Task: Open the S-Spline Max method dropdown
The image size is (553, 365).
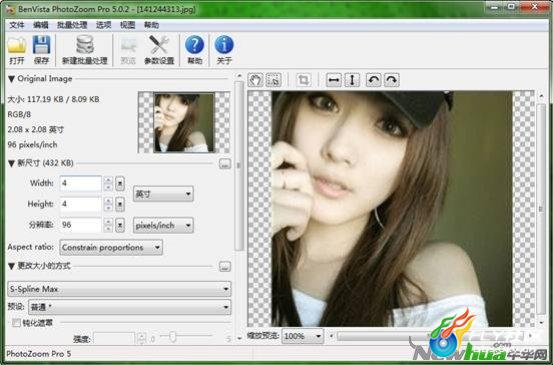Action: click(x=119, y=289)
